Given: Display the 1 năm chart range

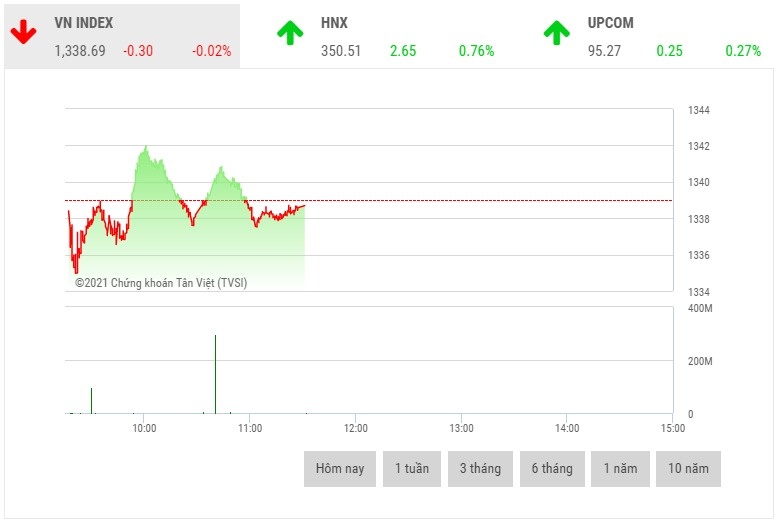Looking at the screenshot, I should click(620, 469).
